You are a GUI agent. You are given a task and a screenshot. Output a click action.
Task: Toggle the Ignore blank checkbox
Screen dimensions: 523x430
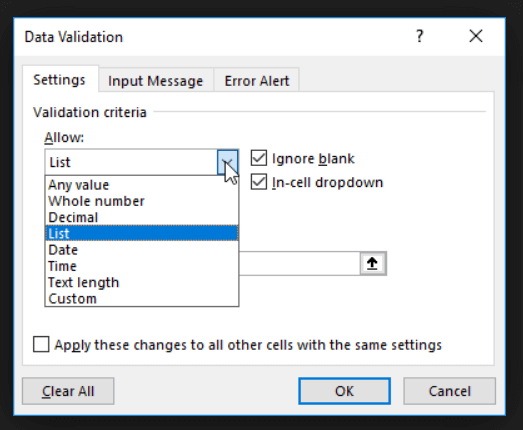pyautogui.click(x=258, y=158)
